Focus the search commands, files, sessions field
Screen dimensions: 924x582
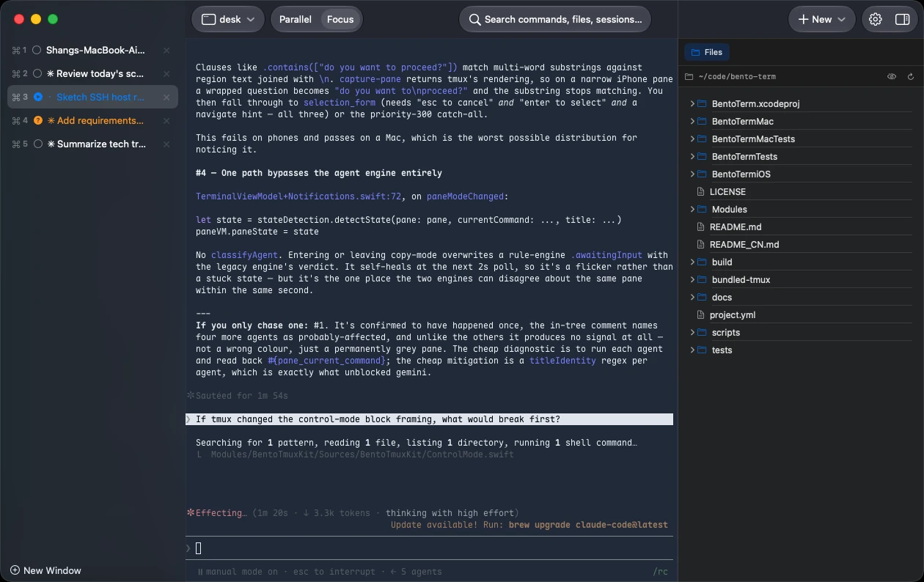coord(555,20)
